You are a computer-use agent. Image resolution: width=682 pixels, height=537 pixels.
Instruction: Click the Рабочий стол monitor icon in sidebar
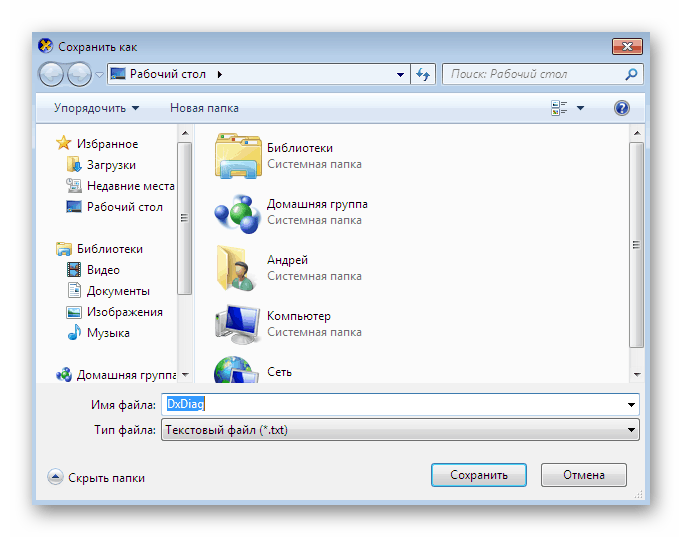click(74, 207)
